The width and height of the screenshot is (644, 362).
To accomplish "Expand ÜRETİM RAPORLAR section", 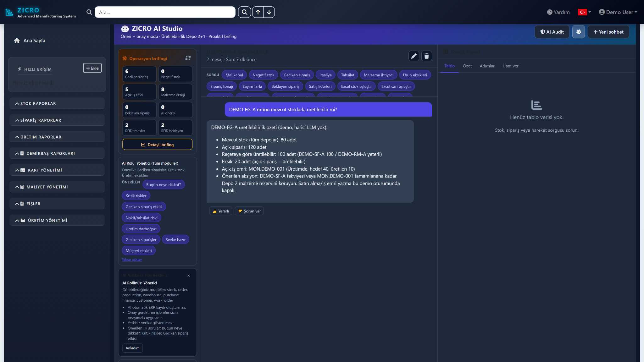I will click(57, 137).
